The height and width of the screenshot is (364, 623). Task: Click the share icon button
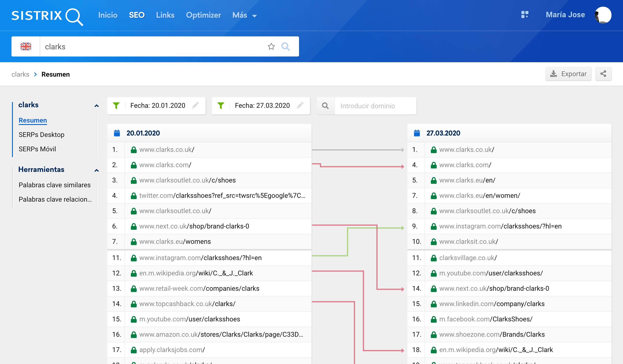click(603, 74)
